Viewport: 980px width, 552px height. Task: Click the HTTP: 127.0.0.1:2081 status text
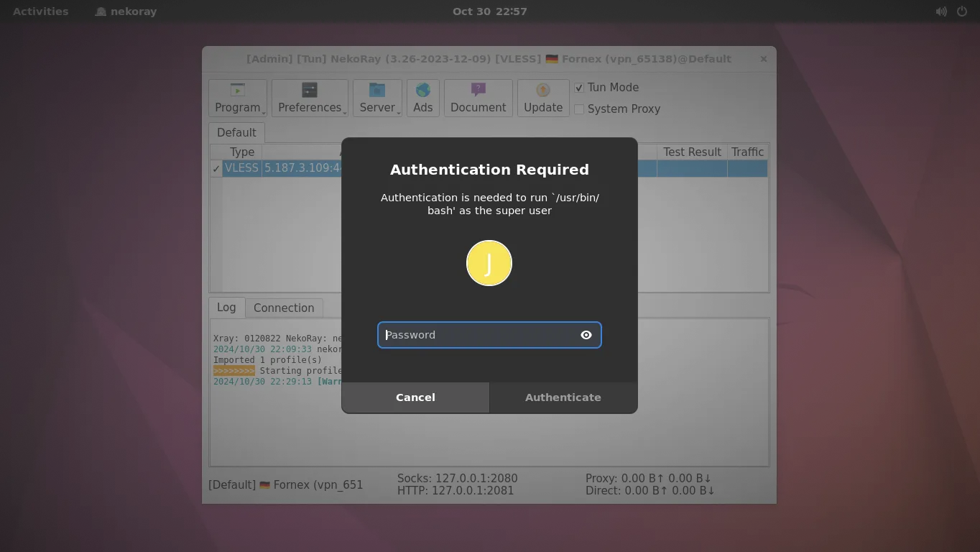tap(456, 491)
